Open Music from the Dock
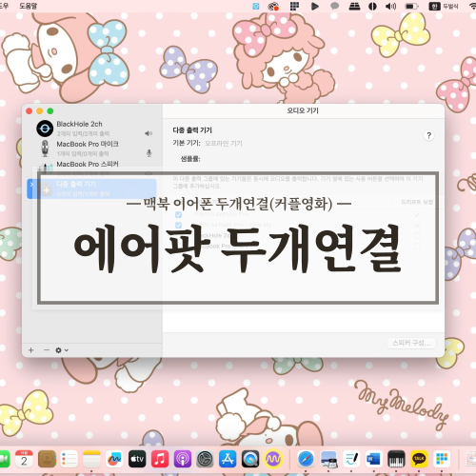Viewport: 476px width, 476px height. (x=160, y=459)
